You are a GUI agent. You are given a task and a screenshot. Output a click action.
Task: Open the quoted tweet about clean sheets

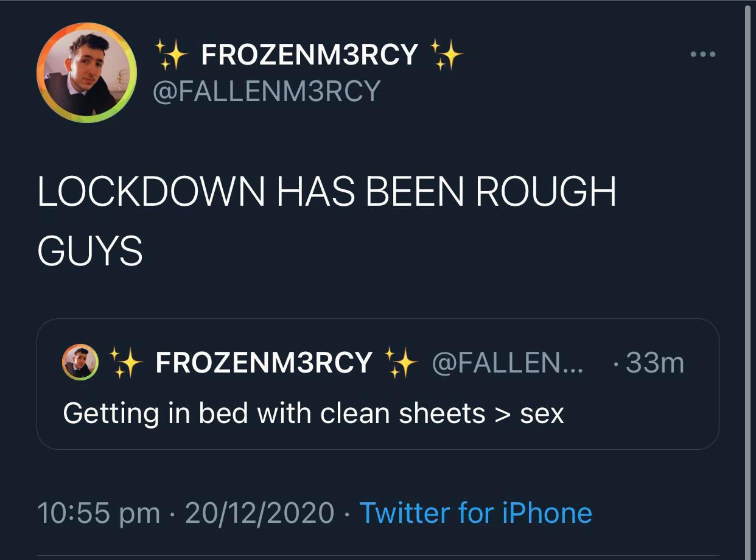(x=377, y=426)
